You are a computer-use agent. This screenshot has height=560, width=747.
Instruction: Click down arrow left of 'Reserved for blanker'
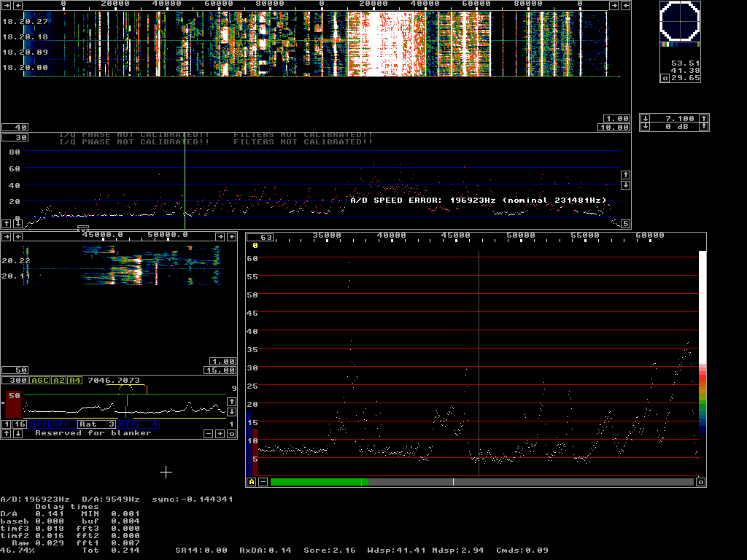click(18, 434)
